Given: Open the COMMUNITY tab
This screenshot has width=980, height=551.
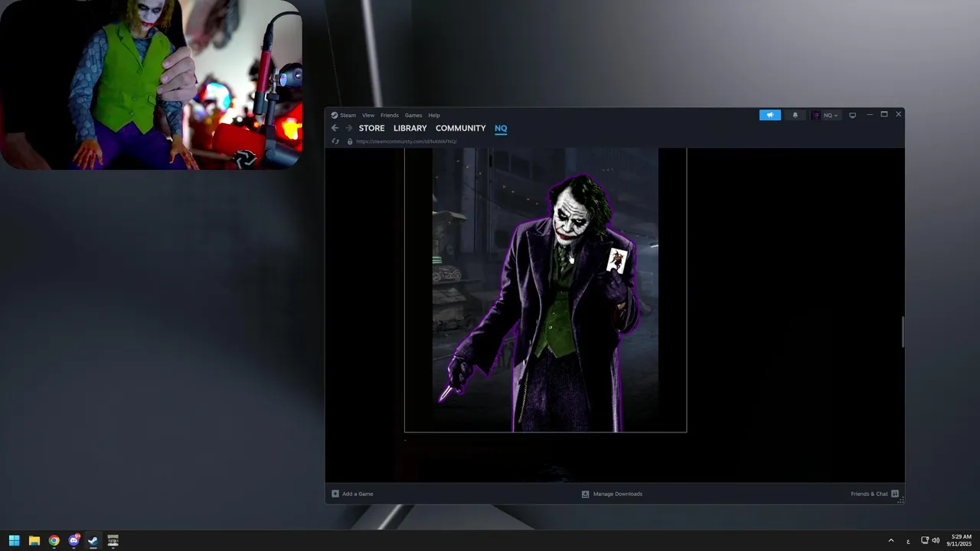Looking at the screenshot, I should (461, 129).
